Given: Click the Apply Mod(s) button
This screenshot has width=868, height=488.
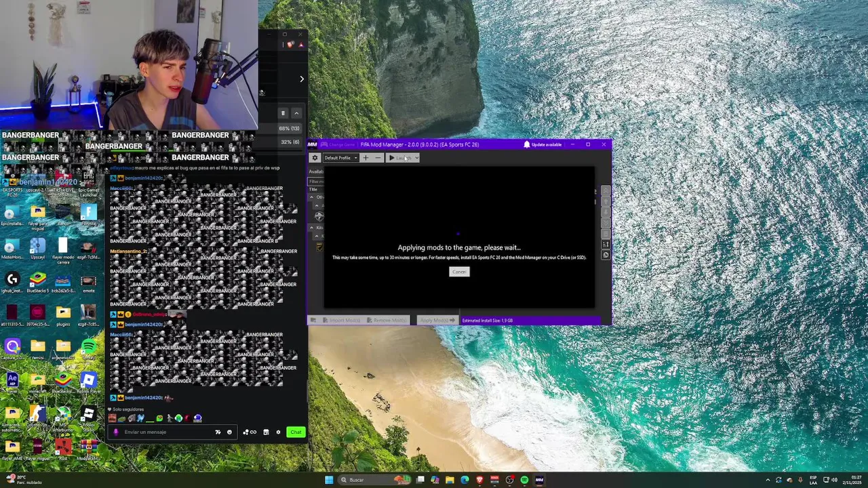Looking at the screenshot, I should pos(437,320).
